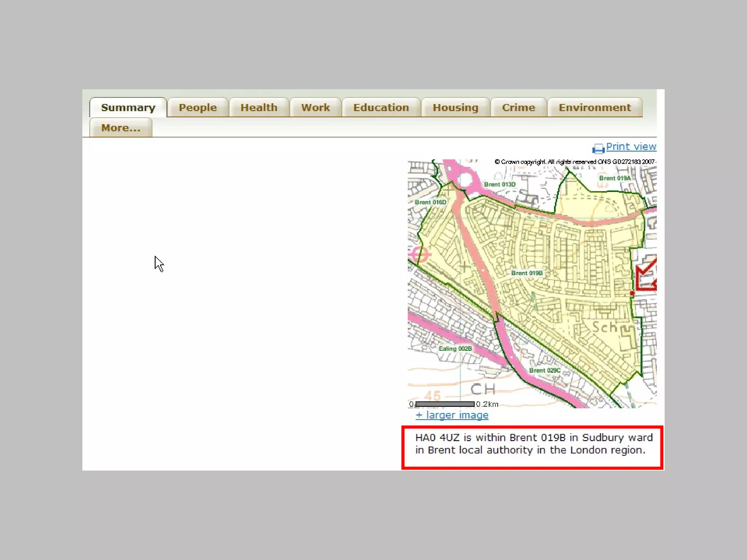The image size is (747, 560).
Task: Click the pink station symbol on map
Action: [x=419, y=254]
